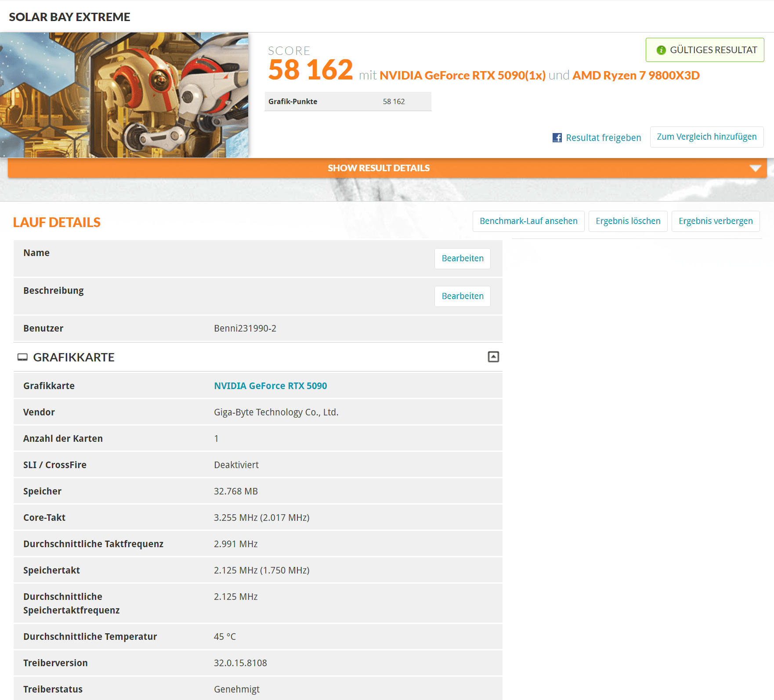The image size is (774, 700).
Task: Click the SOLAR BAY EXTREME title
Action: (69, 17)
